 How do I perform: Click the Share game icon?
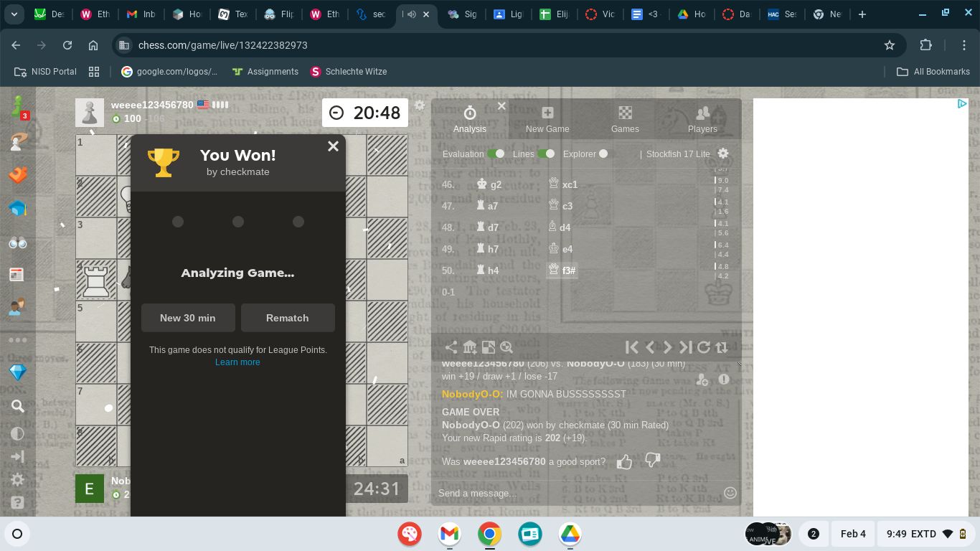tap(451, 347)
